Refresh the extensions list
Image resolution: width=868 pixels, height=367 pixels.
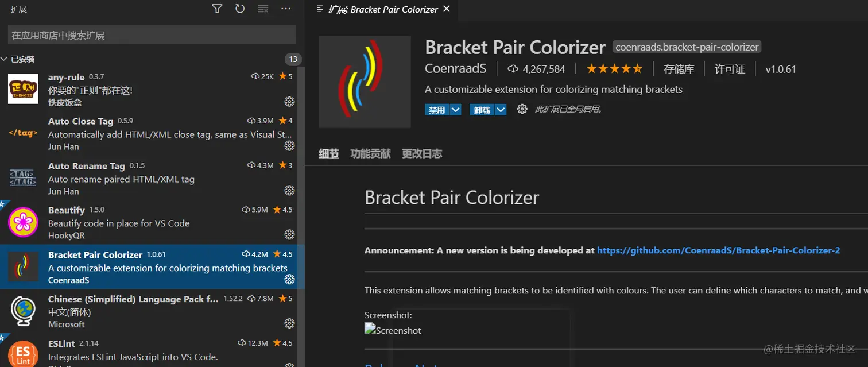click(x=240, y=9)
